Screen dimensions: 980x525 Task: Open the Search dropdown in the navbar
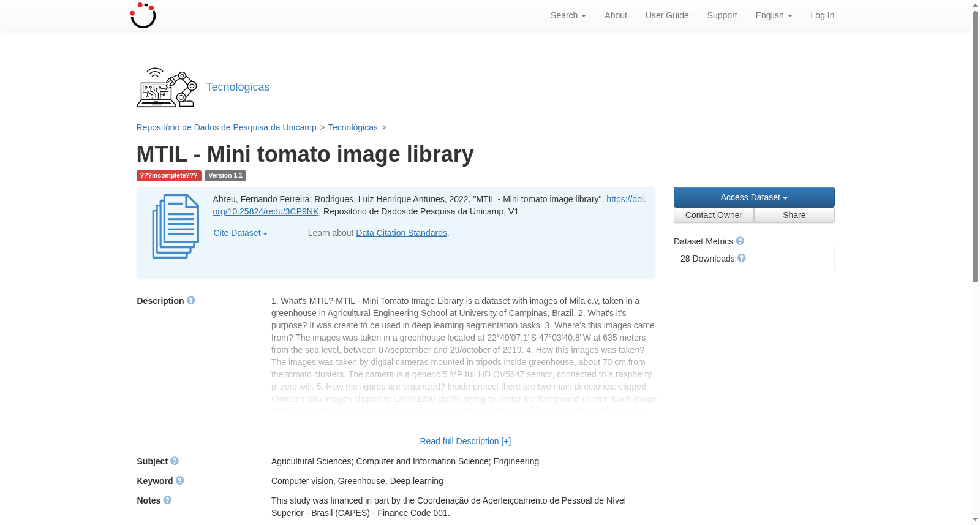coord(568,15)
